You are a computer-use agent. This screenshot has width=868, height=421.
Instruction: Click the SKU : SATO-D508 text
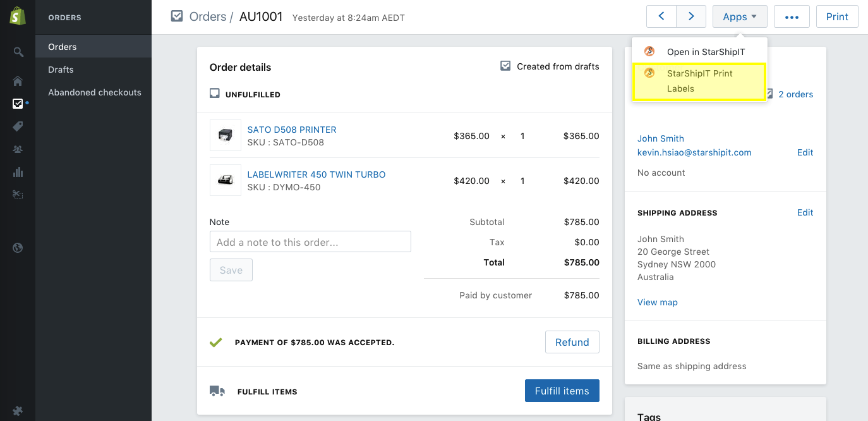286,142
